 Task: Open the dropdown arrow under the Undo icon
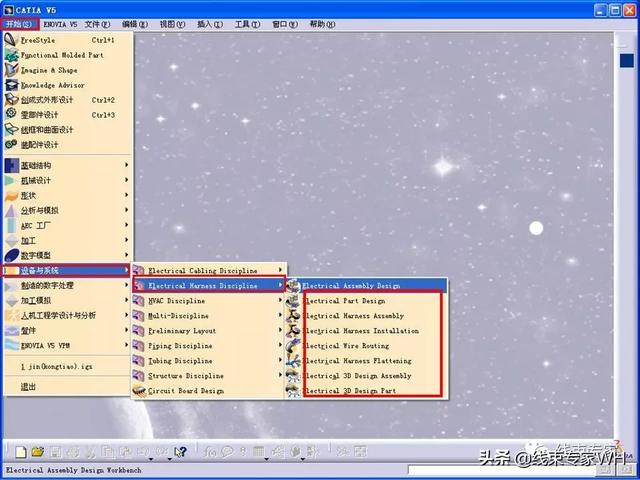[x=151, y=459]
